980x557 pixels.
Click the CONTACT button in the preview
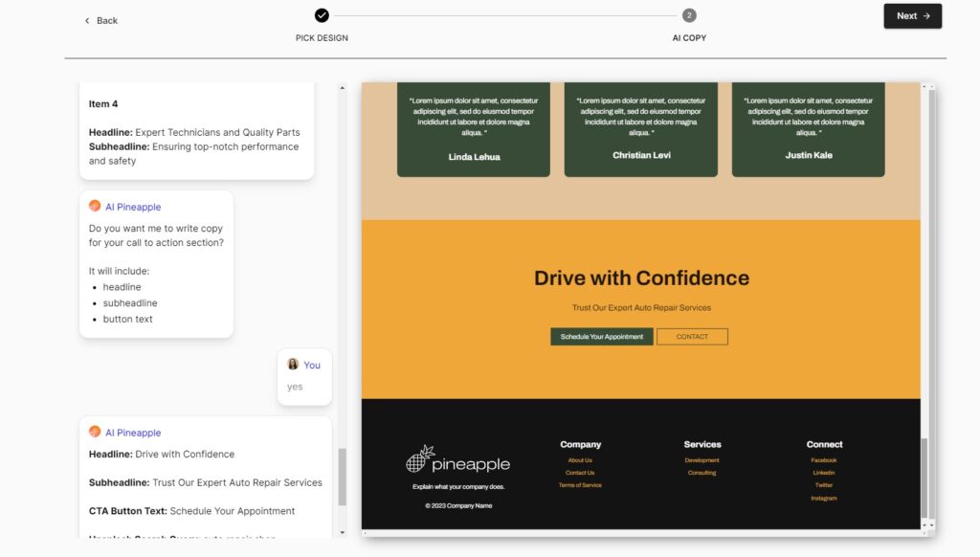[x=692, y=336]
